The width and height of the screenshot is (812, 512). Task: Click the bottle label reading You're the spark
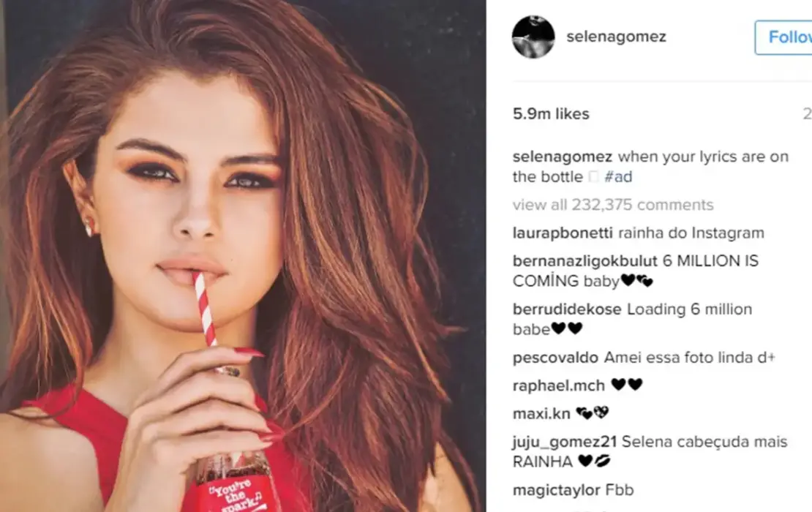tap(234, 494)
